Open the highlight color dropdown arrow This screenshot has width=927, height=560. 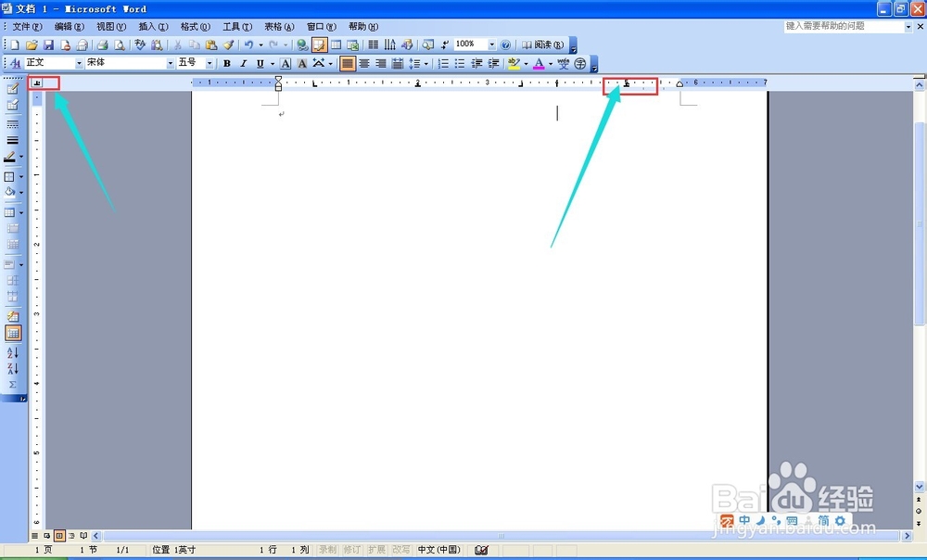click(x=526, y=63)
